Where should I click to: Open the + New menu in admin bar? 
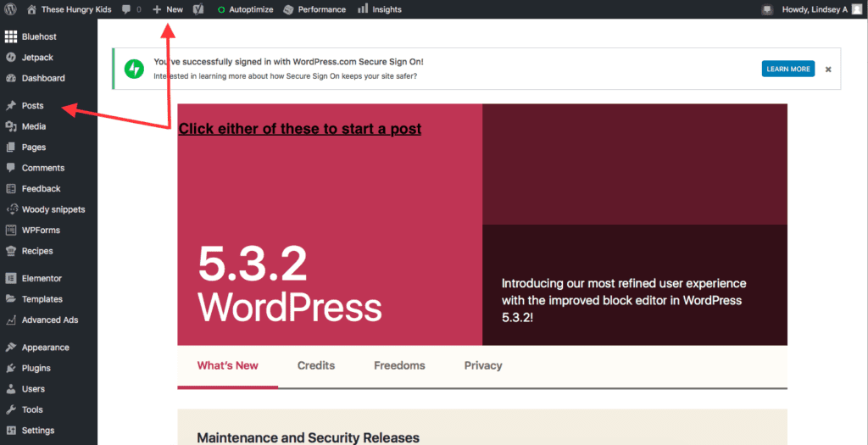click(168, 9)
